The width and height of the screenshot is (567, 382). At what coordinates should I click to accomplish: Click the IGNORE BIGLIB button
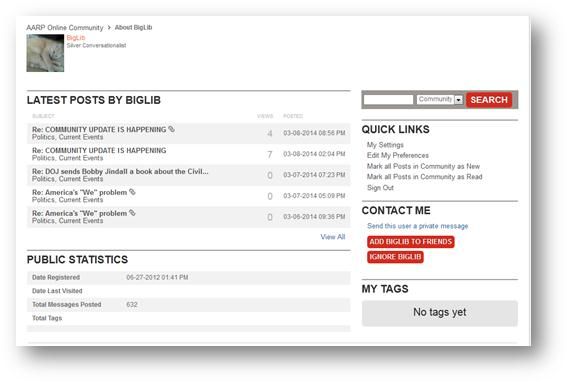pyautogui.click(x=395, y=257)
